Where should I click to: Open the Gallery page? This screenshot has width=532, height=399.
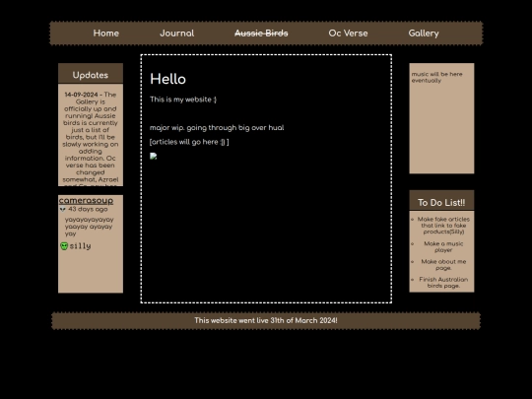point(424,33)
